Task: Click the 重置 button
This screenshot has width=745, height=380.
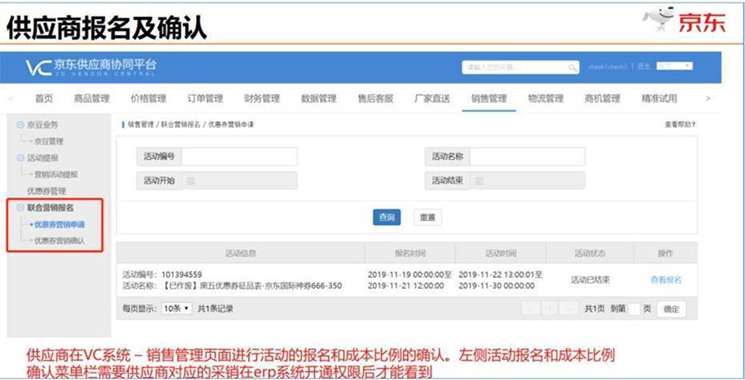Action: click(x=428, y=217)
